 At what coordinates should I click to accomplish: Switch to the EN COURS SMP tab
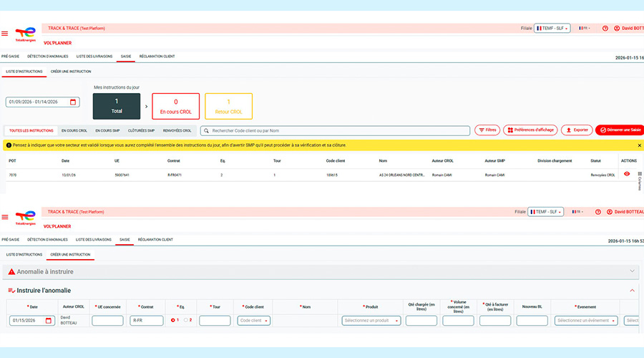107,131
